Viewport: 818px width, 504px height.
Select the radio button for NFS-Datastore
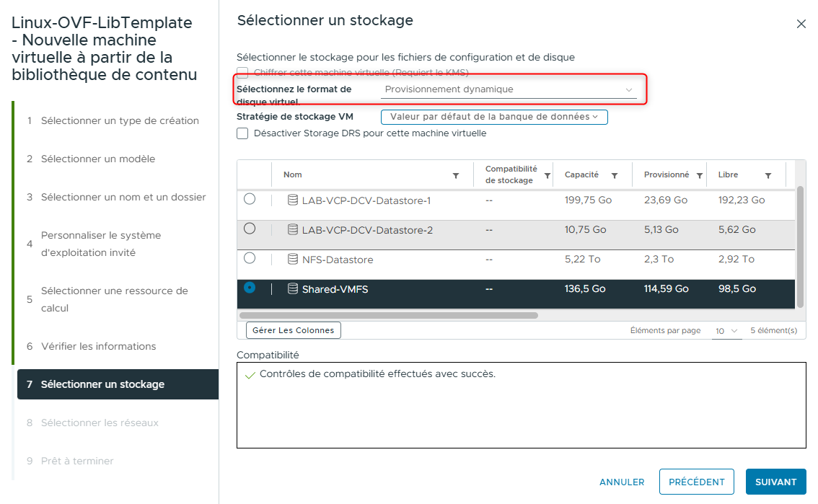click(249, 259)
